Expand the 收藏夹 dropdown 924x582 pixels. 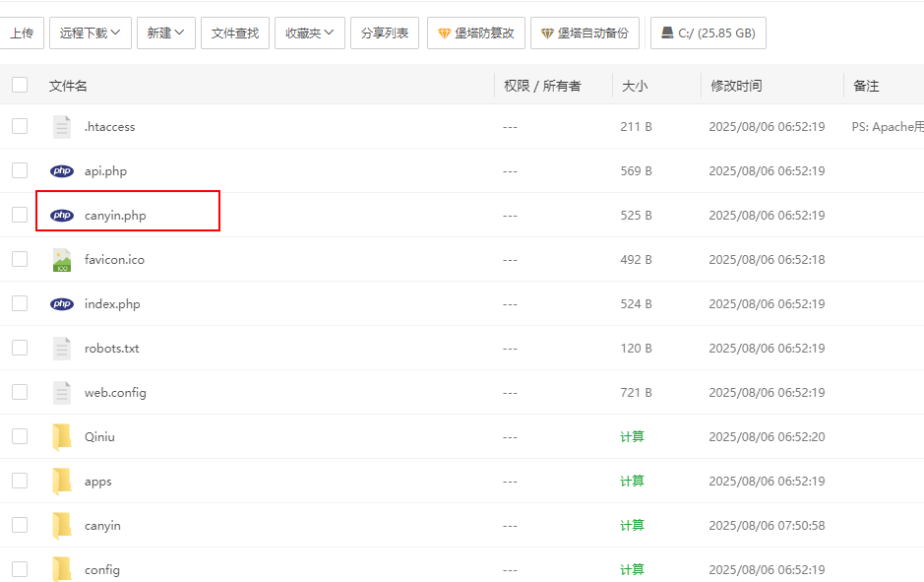click(309, 32)
